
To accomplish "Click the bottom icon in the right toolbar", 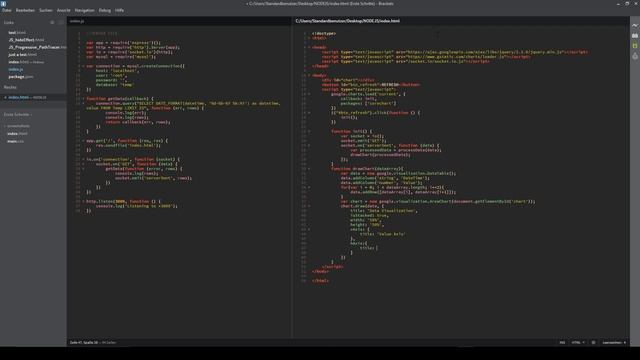I will tap(635, 56).
